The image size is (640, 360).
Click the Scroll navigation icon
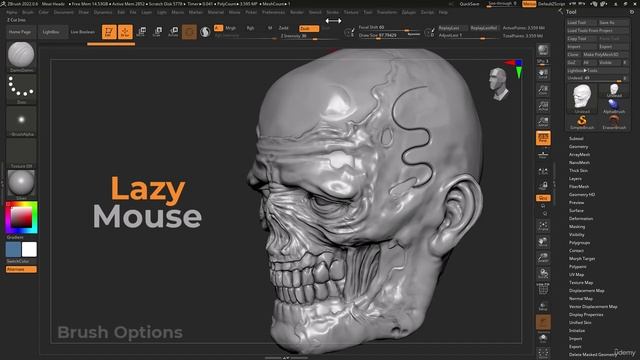pyautogui.click(x=543, y=74)
